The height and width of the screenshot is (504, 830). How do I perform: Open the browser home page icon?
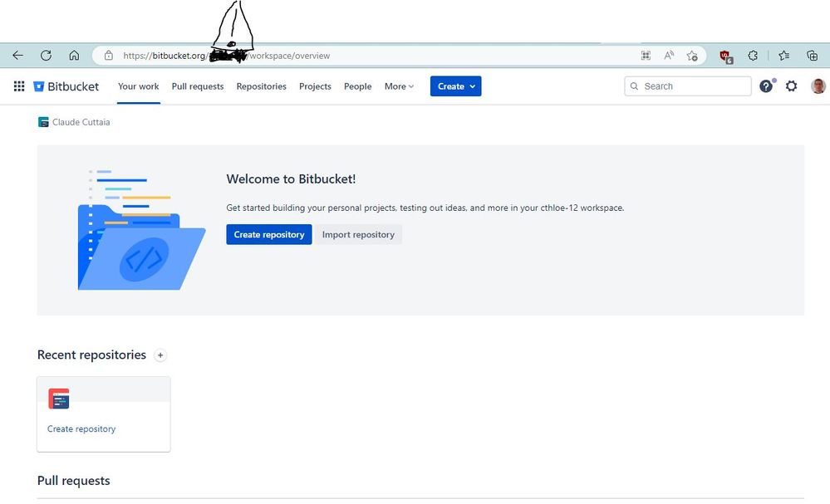click(x=74, y=55)
